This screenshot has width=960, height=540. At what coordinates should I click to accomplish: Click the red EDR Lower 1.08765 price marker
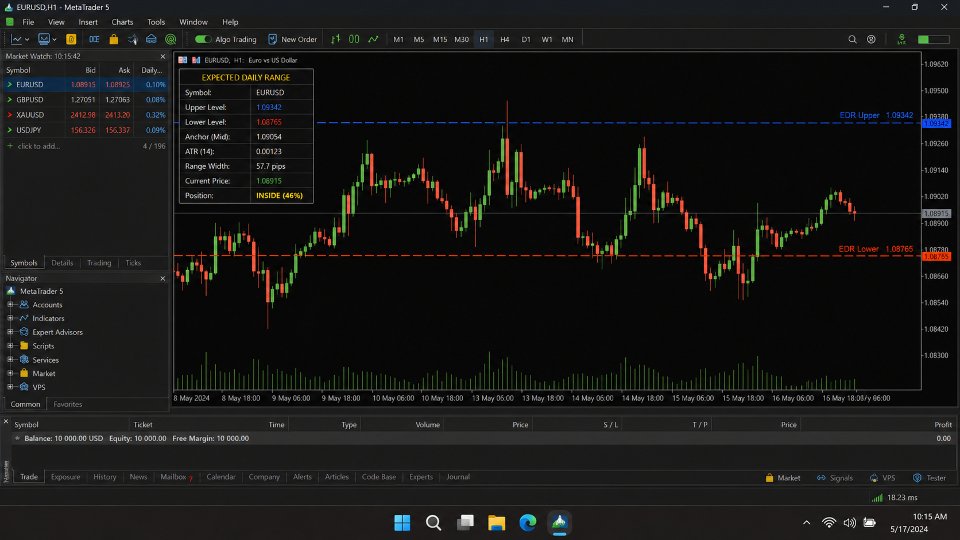click(x=936, y=257)
